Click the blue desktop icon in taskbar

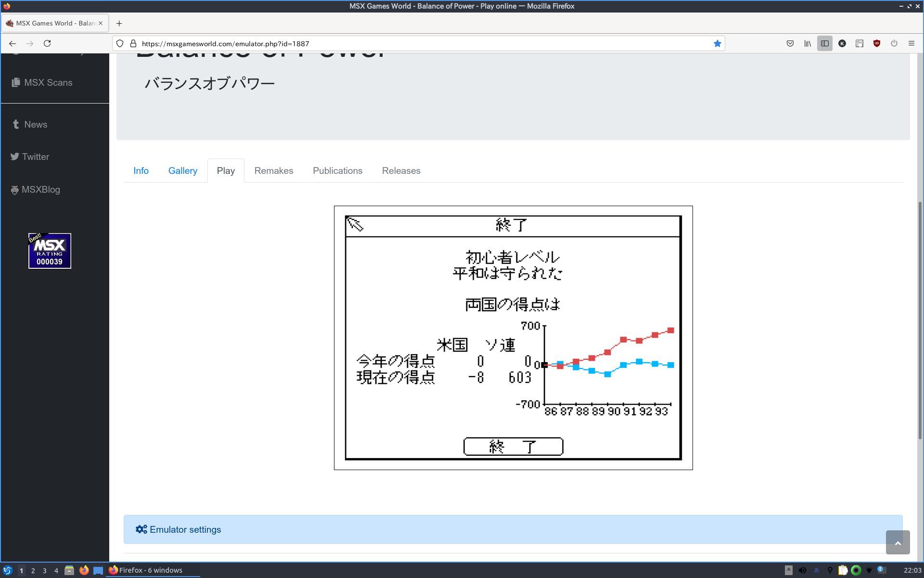coord(98,570)
